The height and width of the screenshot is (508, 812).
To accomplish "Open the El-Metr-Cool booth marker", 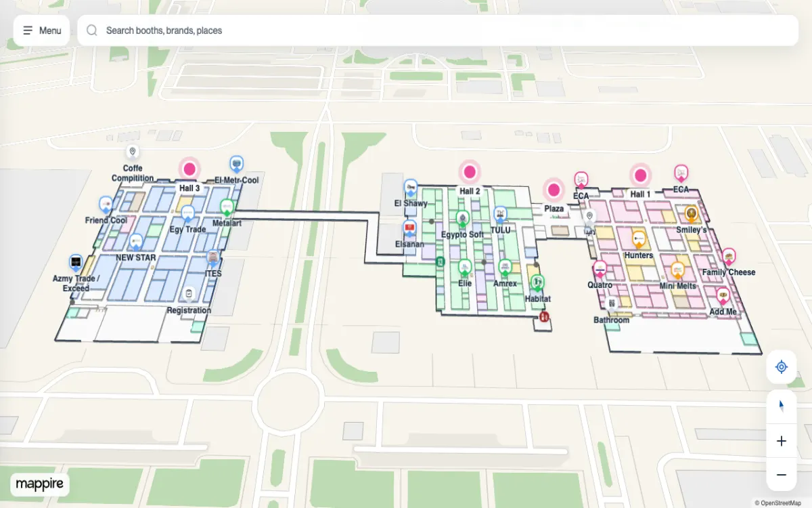I will pos(236,164).
